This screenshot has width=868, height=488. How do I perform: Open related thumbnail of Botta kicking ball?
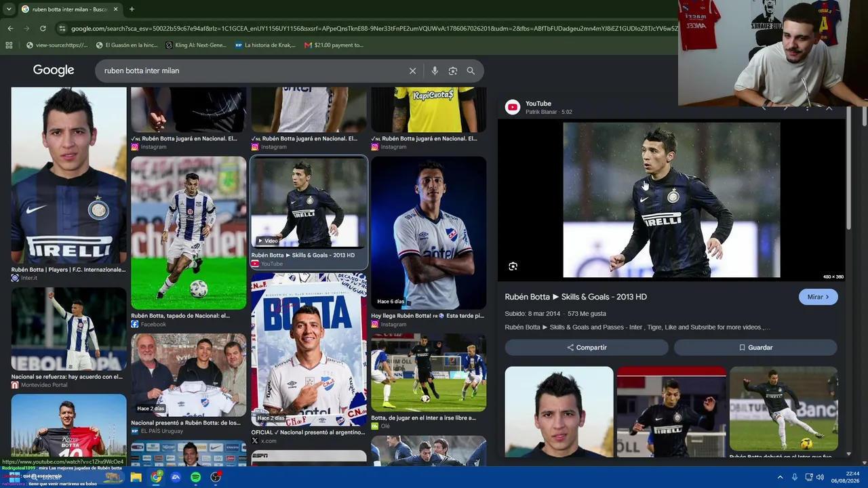[784, 409]
